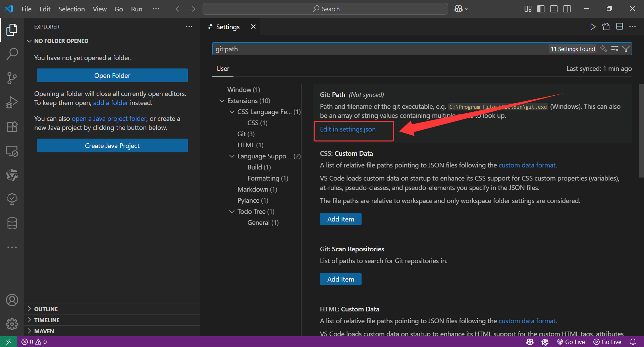Viewport: 644px width, 347px height.
Task: Open the Source Control view
Action: 12,78
